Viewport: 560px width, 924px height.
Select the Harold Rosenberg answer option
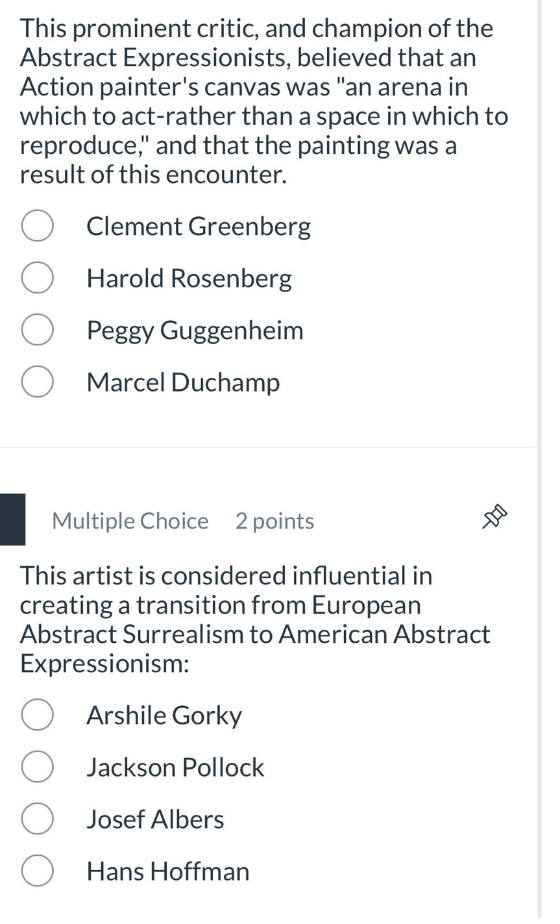tap(37, 277)
